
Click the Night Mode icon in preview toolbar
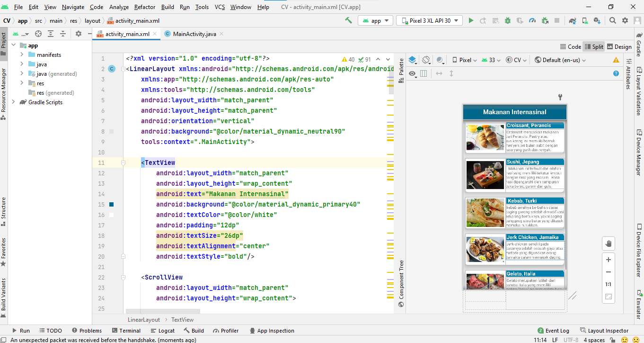440,60
